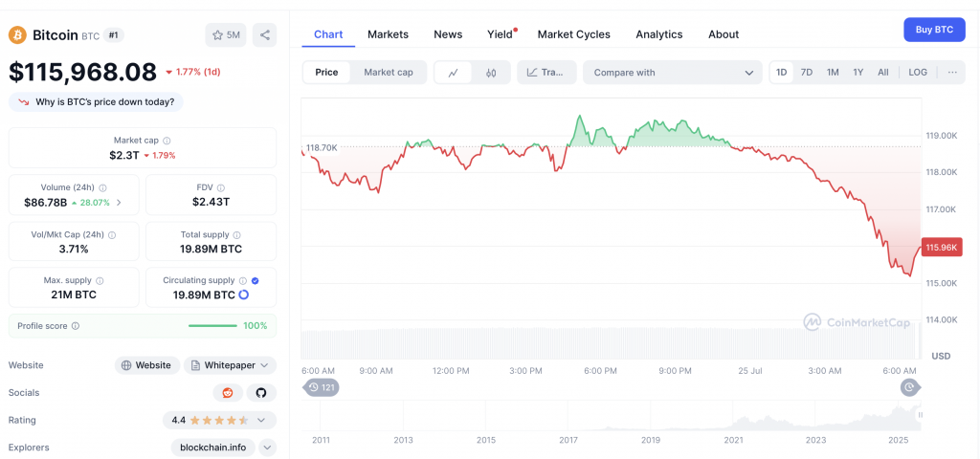Select the Market cap chart toggle
The image size is (980, 459).
(389, 73)
